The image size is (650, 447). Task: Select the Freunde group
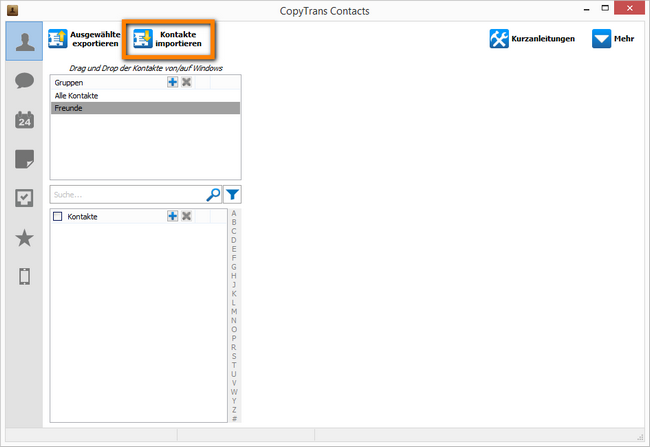tap(145, 108)
